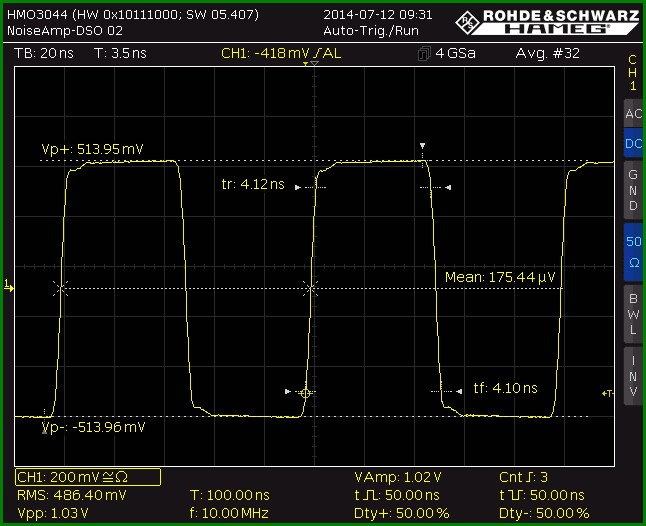This screenshot has height=526, width=646.
Task: Click the 4 GSa sample rate readout
Action: pyautogui.click(x=455, y=53)
